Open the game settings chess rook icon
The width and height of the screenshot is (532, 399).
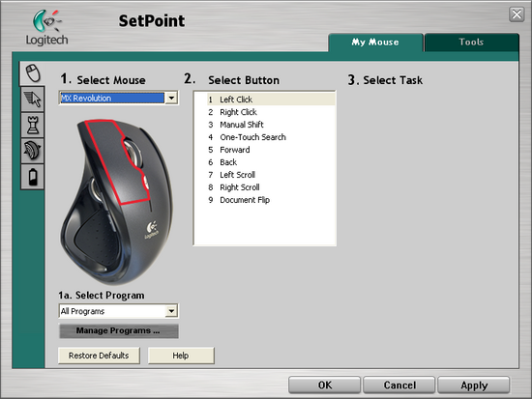click(x=33, y=125)
